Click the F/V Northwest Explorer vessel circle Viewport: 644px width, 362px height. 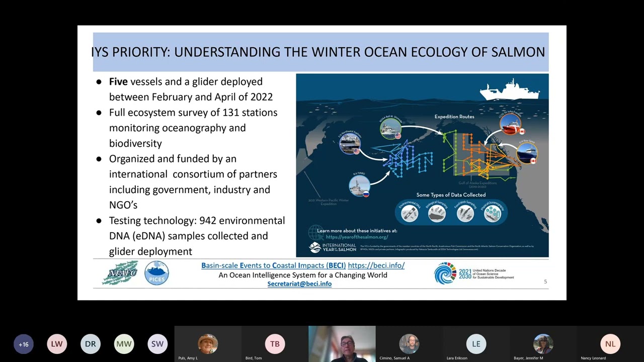pos(350,144)
